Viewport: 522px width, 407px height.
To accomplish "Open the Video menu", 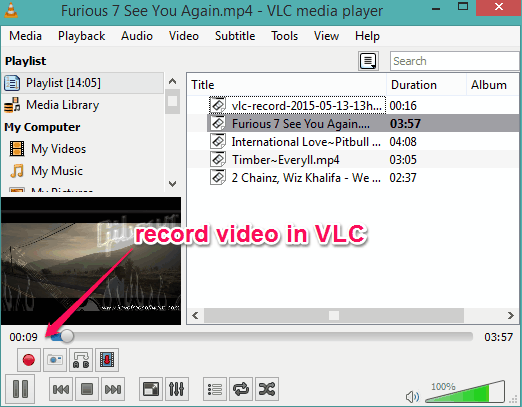I will pos(184,36).
